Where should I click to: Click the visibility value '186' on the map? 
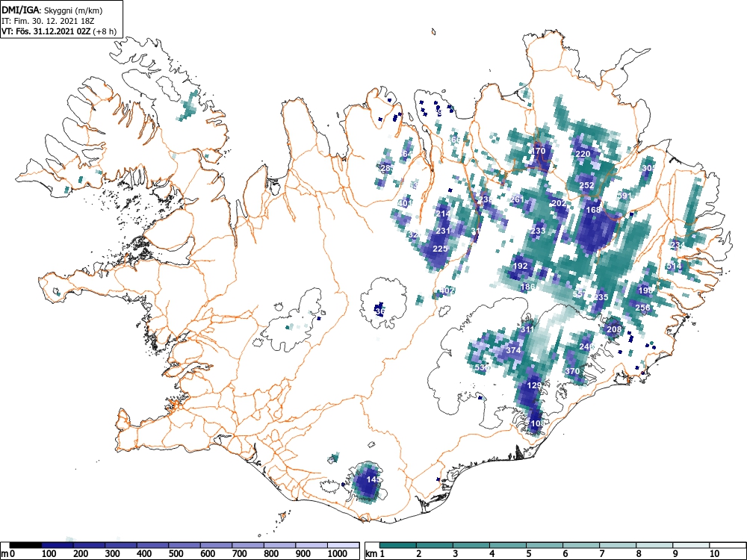[527, 287]
